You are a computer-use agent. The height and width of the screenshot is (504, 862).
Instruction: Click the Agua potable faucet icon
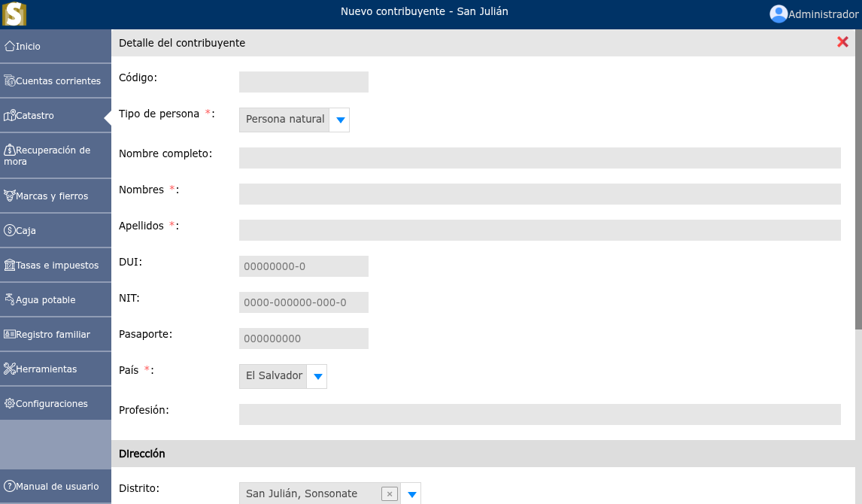click(x=10, y=299)
